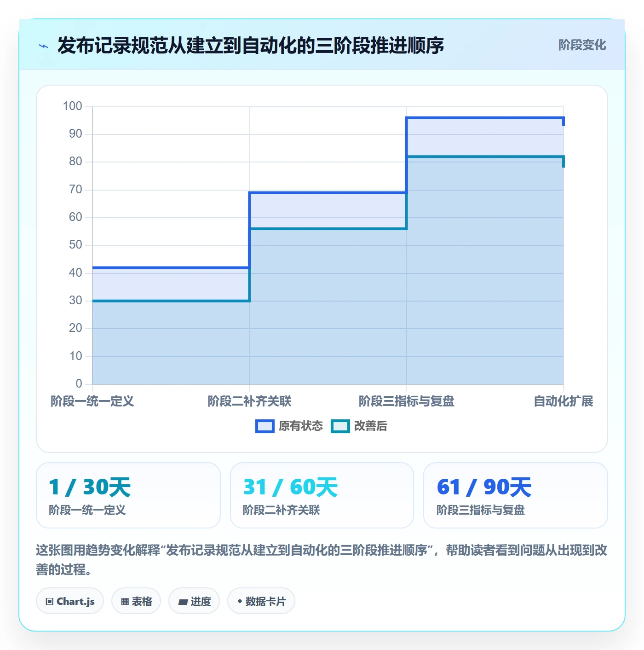Click the 阶段变化 label in the header
Viewport: 644px width, 650px height.
[x=582, y=45]
